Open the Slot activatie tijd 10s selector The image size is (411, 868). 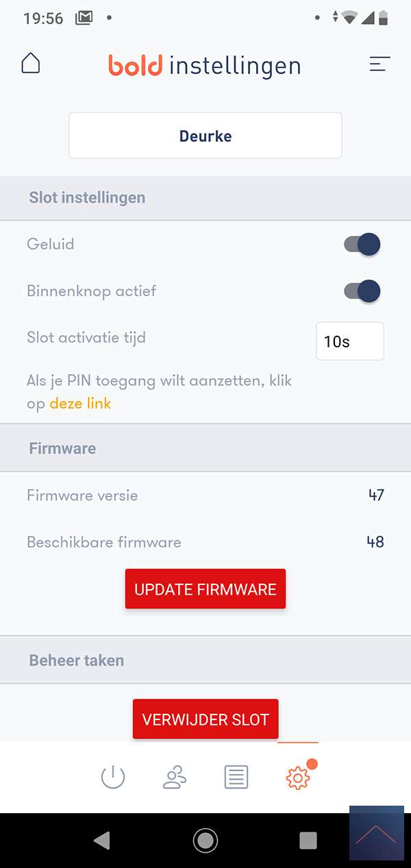click(x=349, y=341)
